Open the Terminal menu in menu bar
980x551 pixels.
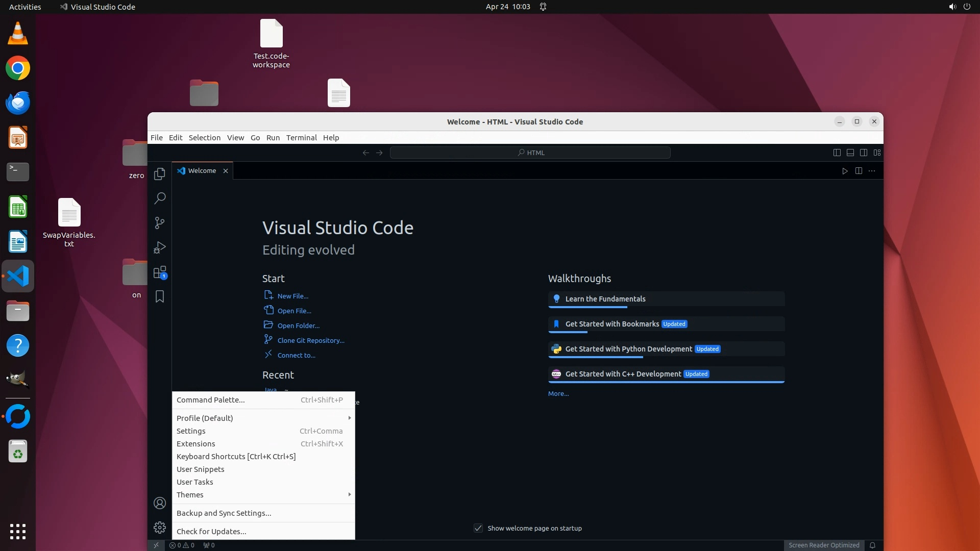pyautogui.click(x=301, y=138)
